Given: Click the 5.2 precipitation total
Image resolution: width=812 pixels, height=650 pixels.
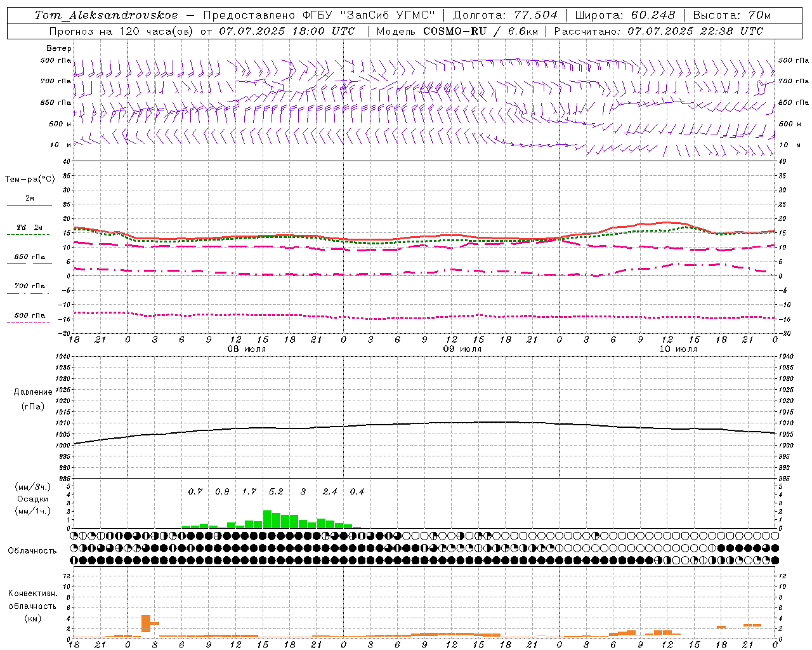Looking at the screenshot, I should pyautogui.click(x=276, y=491).
